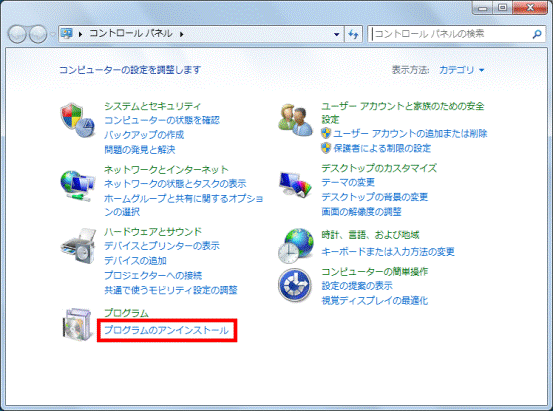553x411 pixels.
Task: Open システムとセキュリティ category heading
Action: pos(152,106)
